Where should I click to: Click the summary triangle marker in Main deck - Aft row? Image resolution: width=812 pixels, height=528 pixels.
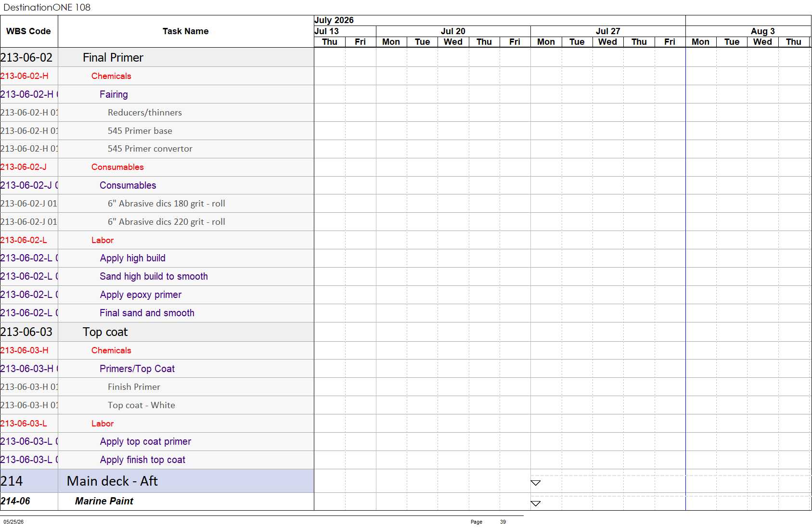(x=535, y=483)
